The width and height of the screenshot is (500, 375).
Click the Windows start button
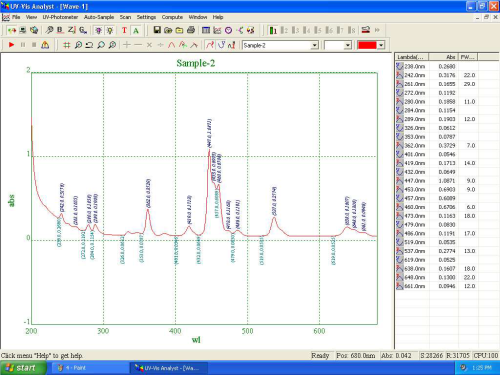(x=23, y=368)
